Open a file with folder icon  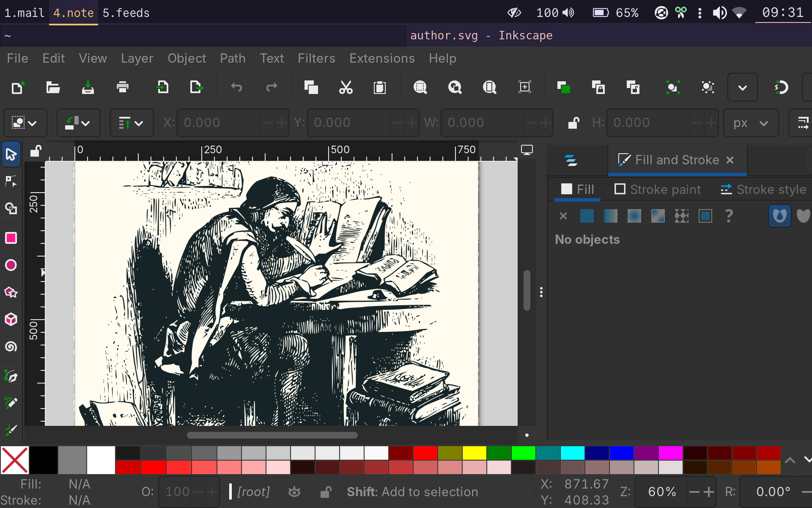click(x=53, y=88)
